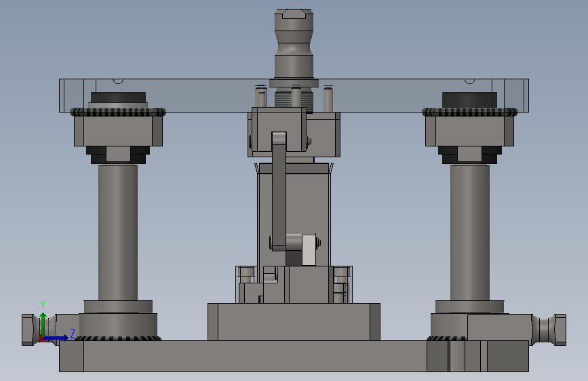The height and width of the screenshot is (381, 588).
Task: Select the left tall guide column
Action: tap(118, 233)
